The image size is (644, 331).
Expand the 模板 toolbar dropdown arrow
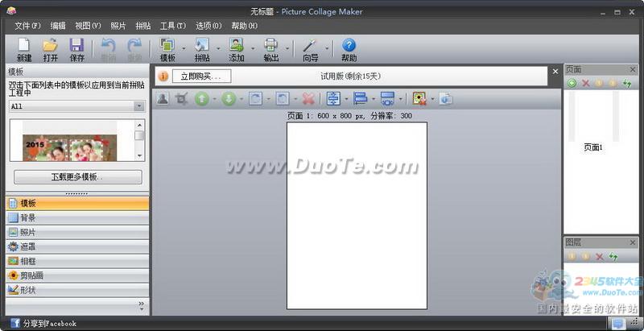click(x=184, y=48)
